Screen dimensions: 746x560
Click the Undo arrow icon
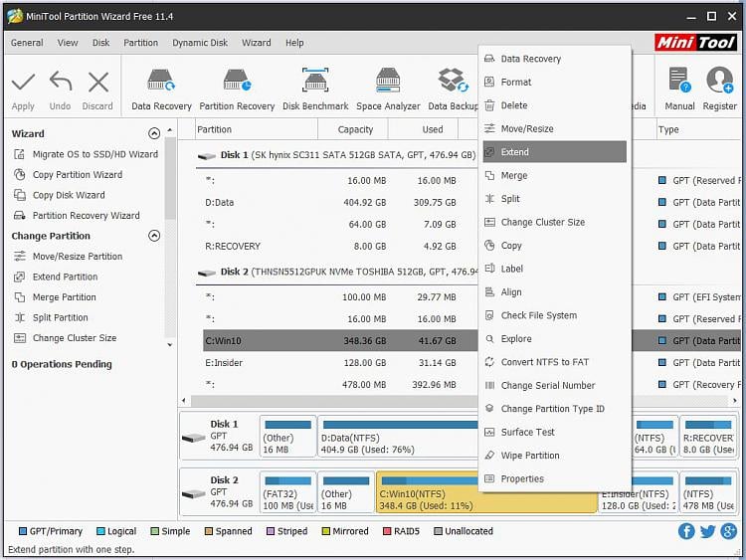61,81
